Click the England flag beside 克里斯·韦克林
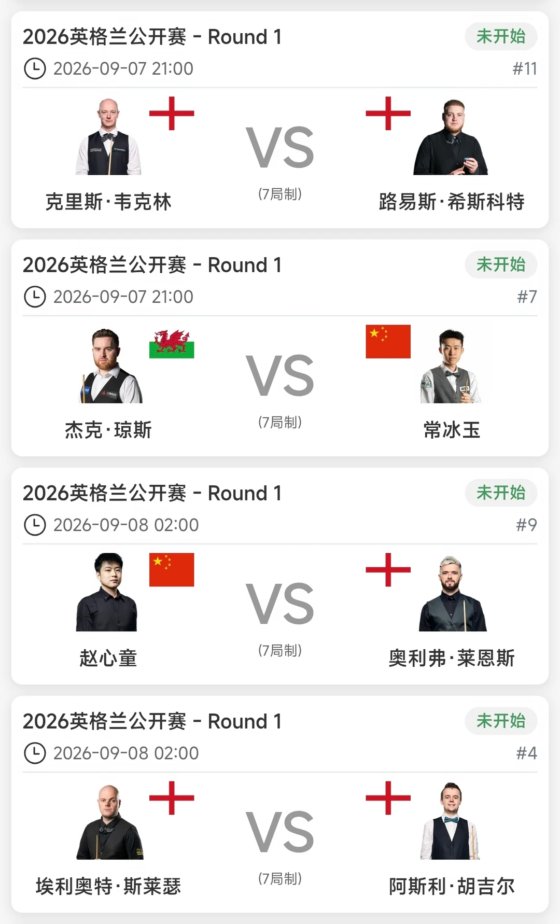Image resolution: width=560 pixels, height=924 pixels. [x=172, y=114]
